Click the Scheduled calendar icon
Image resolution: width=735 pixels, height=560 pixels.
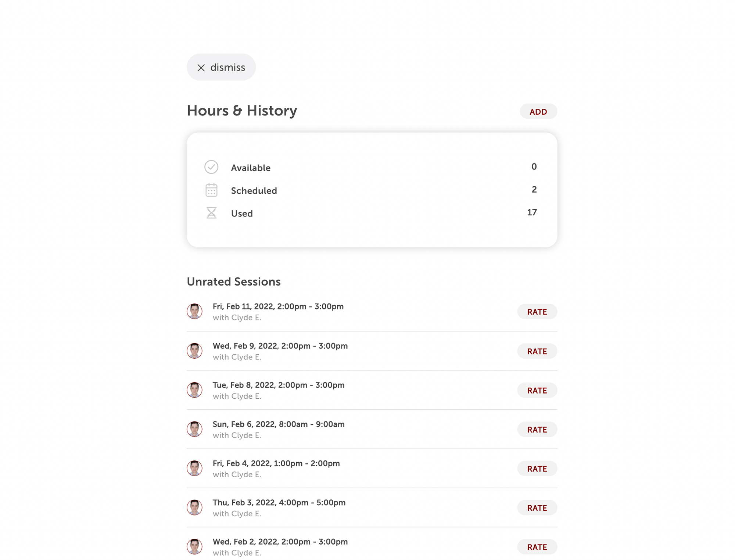(211, 190)
